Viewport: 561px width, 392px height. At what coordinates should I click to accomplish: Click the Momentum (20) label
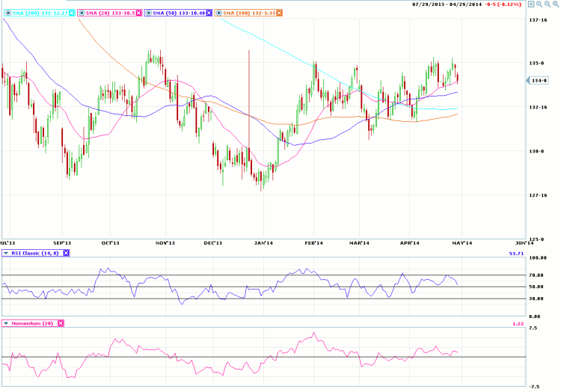[x=33, y=323]
